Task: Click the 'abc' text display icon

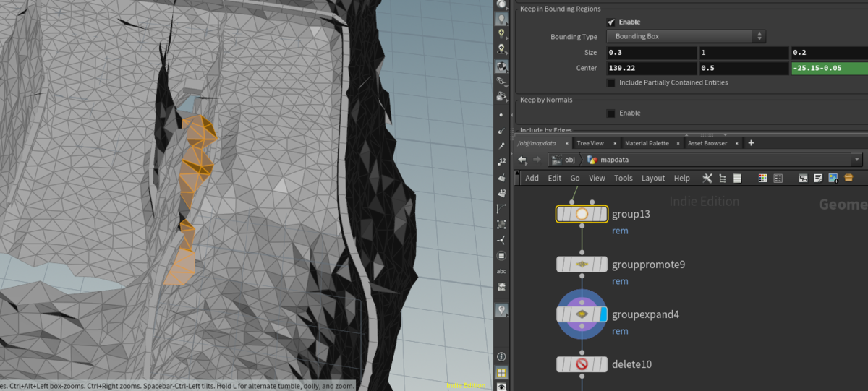Action: tap(501, 271)
